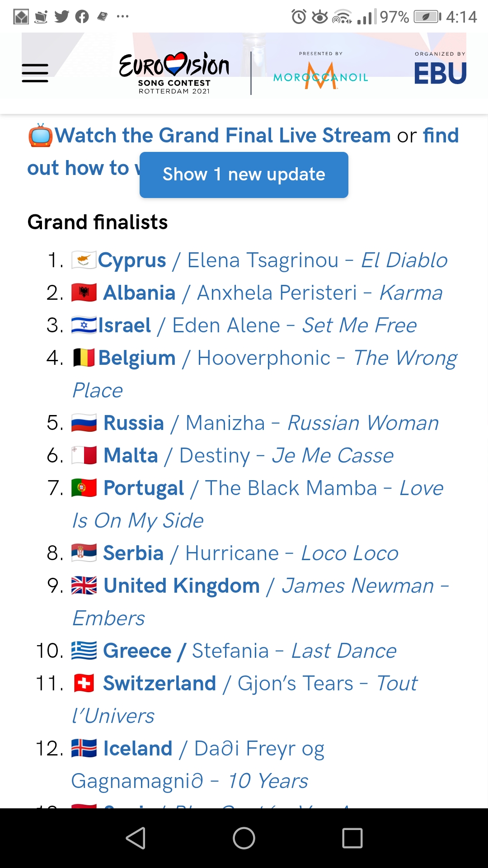This screenshot has height=868, width=488.
Task: Tap the Portugal flag icon
Action: coord(84,488)
